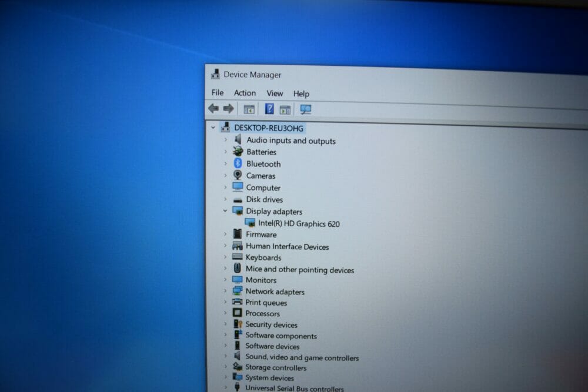Click the Show/Hide Console Tree toolbar icon

click(x=249, y=109)
